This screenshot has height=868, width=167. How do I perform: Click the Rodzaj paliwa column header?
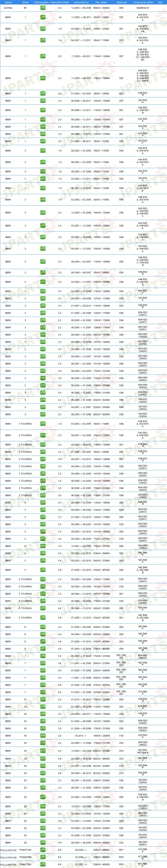(x=42, y=2)
